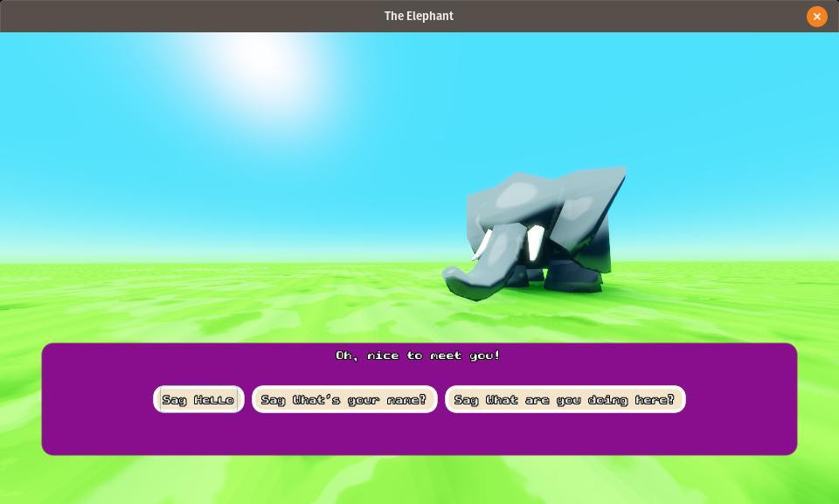Click the elephant character

point(535,233)
